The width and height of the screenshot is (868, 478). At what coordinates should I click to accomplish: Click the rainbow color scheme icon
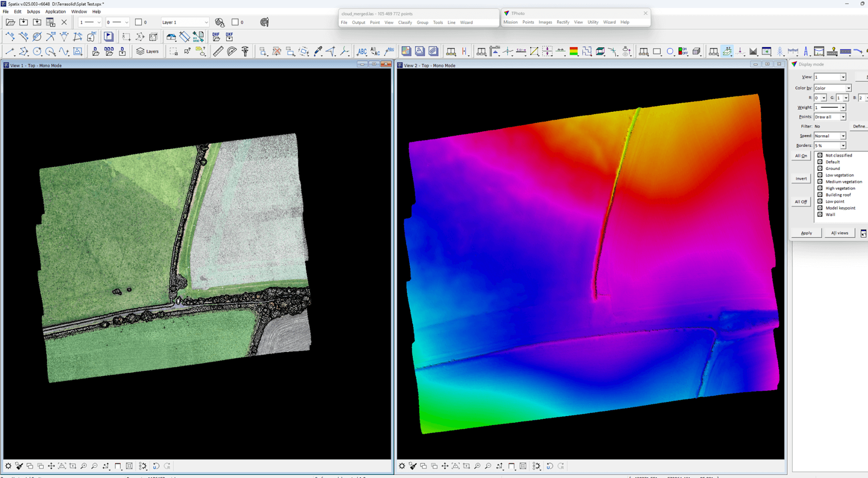pos(574,52)
